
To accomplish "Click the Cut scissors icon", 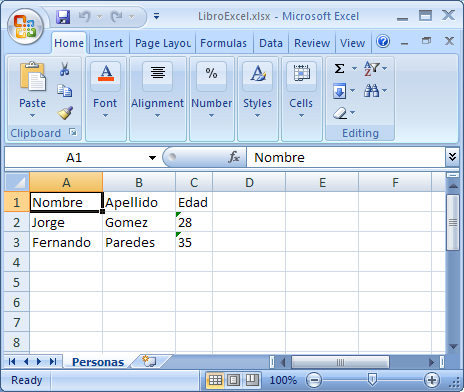I will 65,69.
